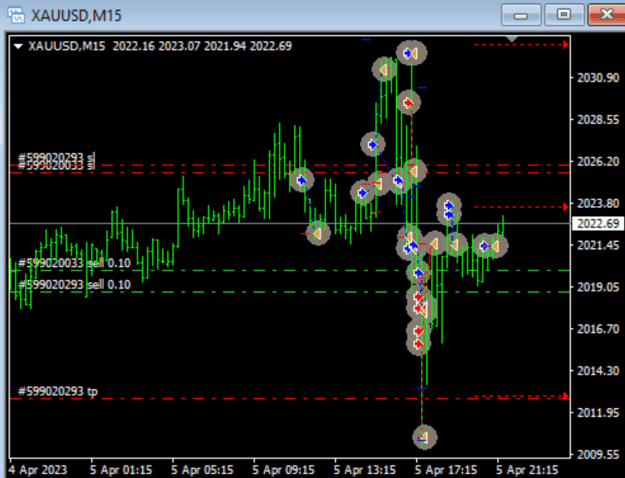
Task: Click the XAUUSD,M15 chart window icon
Action: pos(16,15)
